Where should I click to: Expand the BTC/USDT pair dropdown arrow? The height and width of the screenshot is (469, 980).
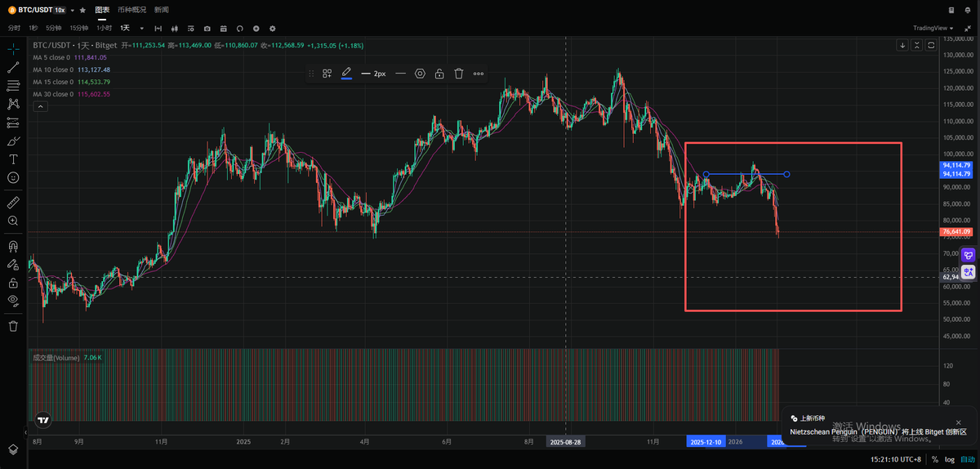[x=72, y=10]
